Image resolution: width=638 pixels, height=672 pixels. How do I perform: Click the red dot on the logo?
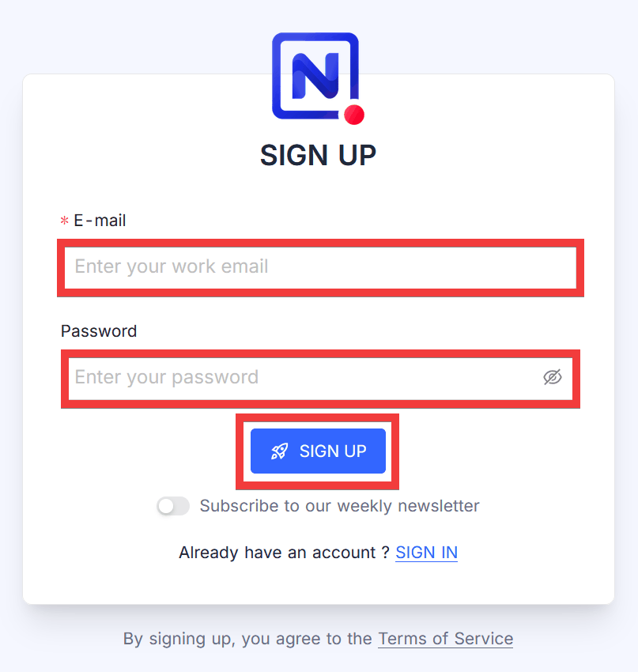355,115
